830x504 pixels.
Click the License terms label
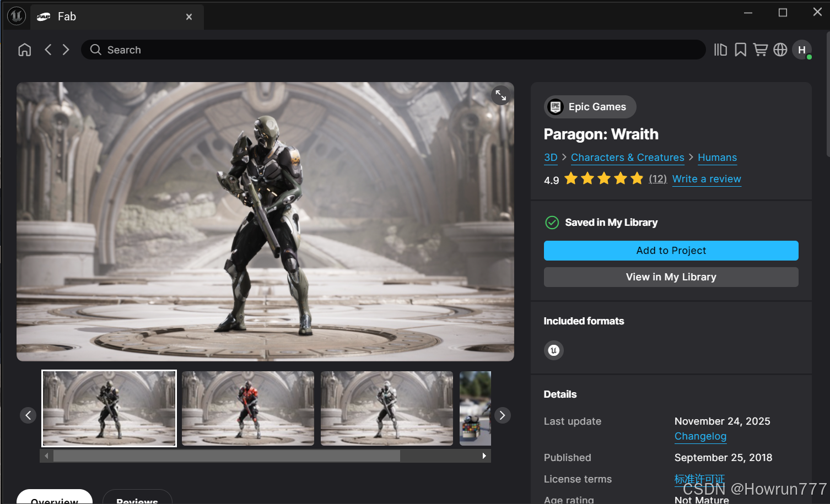click(x=578, y=479)
